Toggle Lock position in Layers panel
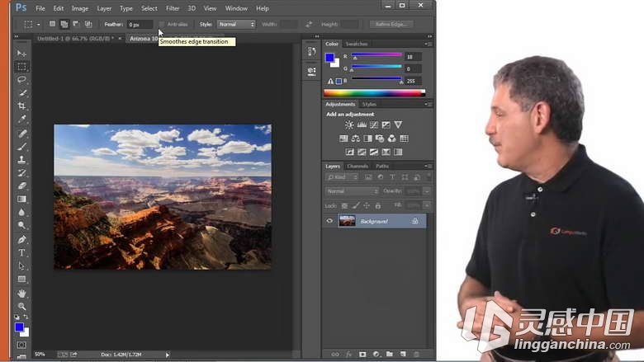The height and width of the screenshot is (362, 644). coord(367,205)
